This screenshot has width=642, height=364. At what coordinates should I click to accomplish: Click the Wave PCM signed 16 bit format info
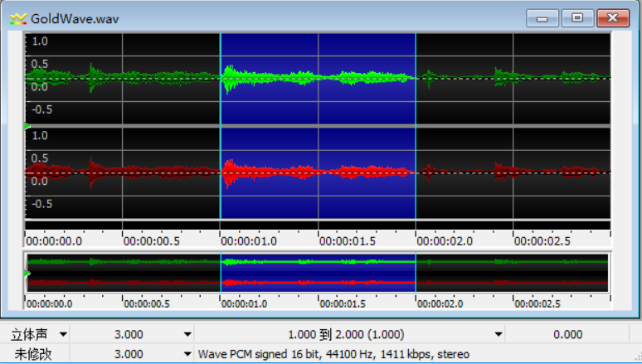tap(333, 354)
